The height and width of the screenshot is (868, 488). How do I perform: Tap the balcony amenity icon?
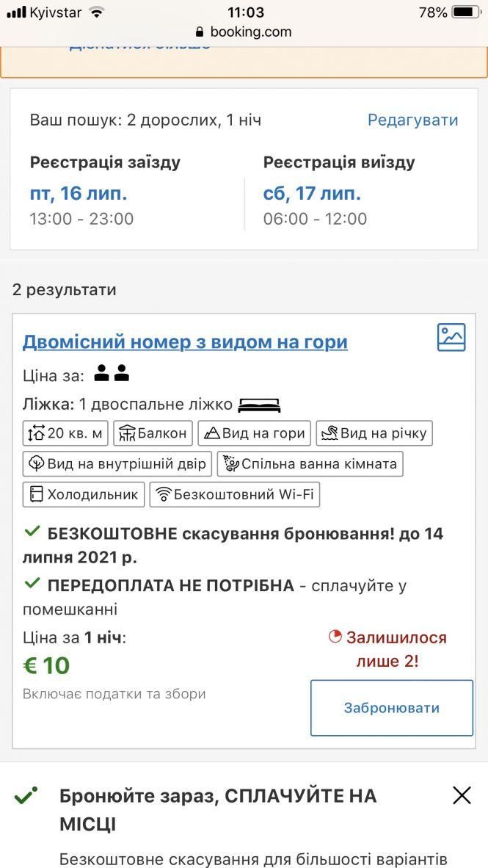pyautogui.click(x=128, y=434)
